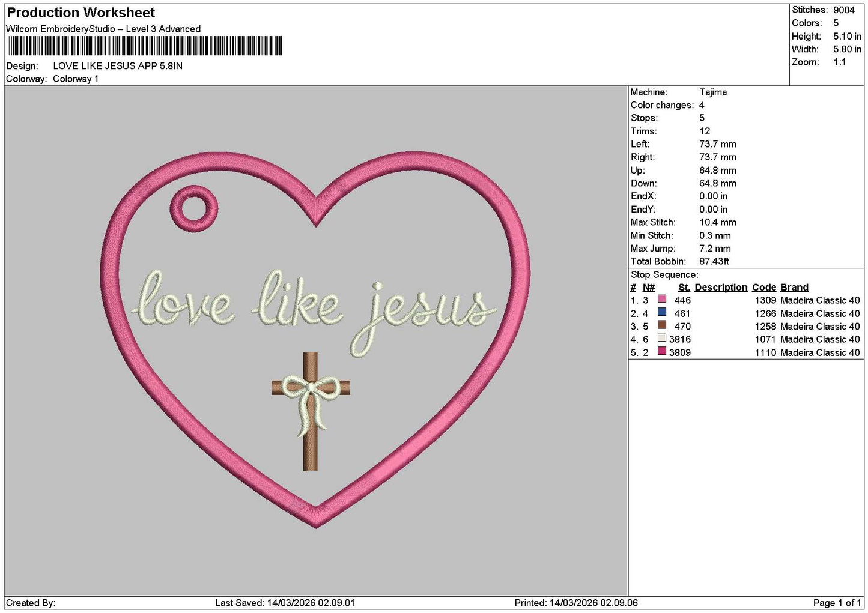Viewport: 868px width, 613px height.
Task: Click the Up value '64.8 mm'
Action: pos(718,171)
